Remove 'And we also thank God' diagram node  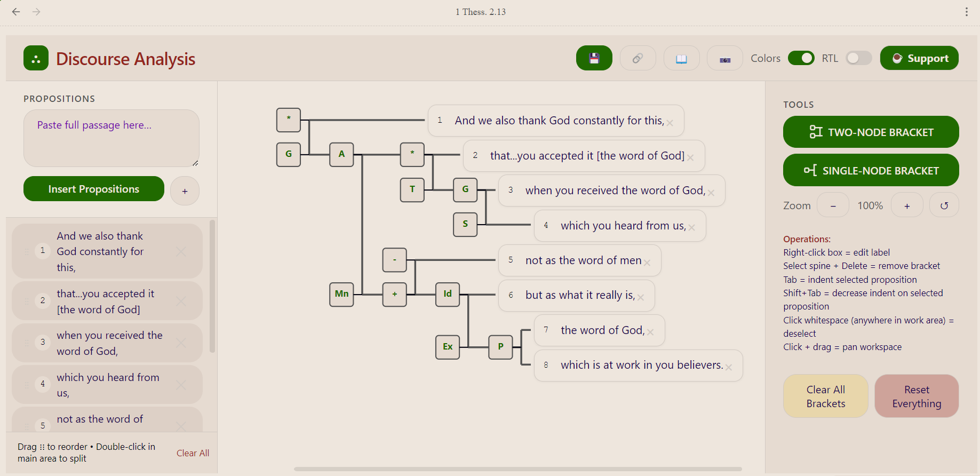(x=670, y=123)
